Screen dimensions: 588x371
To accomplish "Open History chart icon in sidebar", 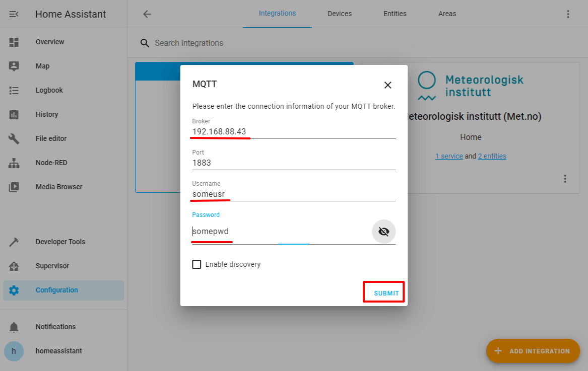I will [x=14, y=115].
